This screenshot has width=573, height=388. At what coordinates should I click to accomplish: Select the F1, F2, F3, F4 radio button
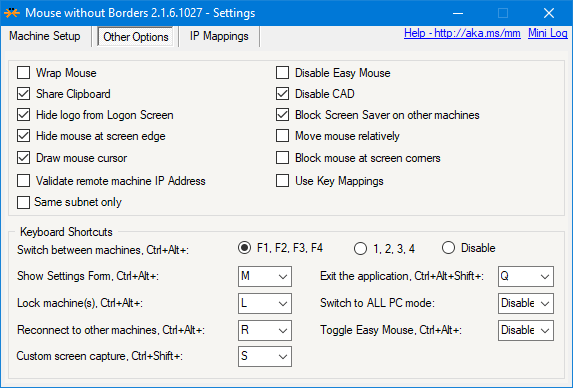click(x=244, y=248)
